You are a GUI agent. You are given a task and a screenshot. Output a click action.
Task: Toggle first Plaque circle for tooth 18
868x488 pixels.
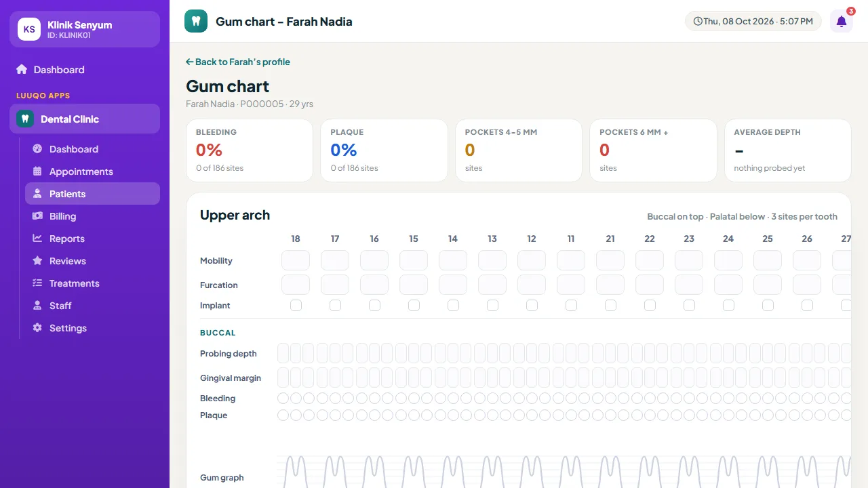pyautogui.click(x=283, y=415)
